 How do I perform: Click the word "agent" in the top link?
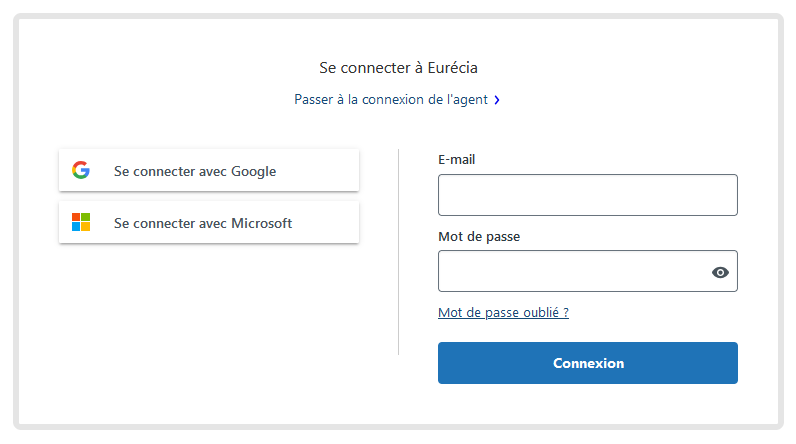[470, 100]
